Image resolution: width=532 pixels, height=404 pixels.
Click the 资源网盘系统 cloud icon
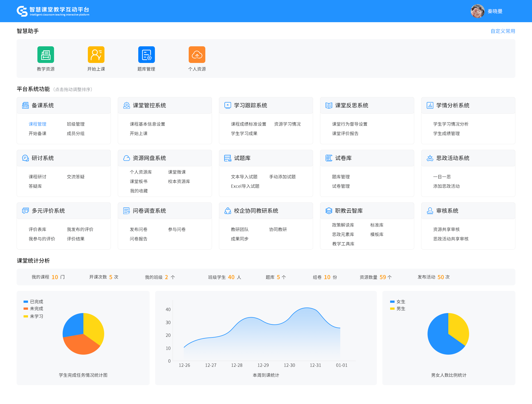click(x=127, y=158)
